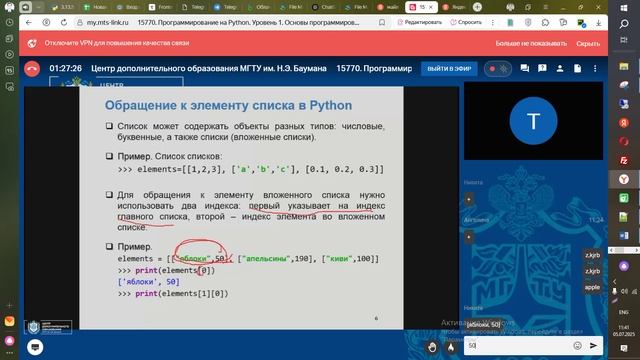The height and width of the screenshot is (360, 640).
Task: Click 'Скрыть' in the VPN banner
Action: [x=588, y=43]
